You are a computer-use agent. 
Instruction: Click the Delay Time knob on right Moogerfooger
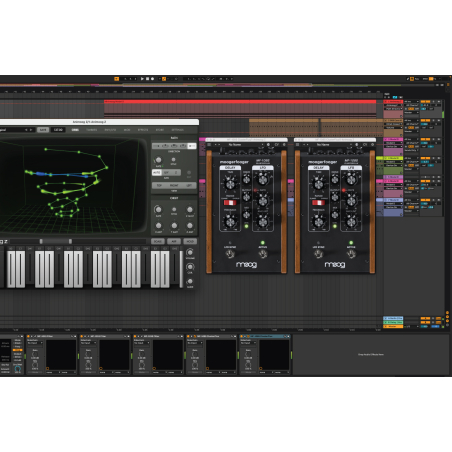[x=318, y=183]
